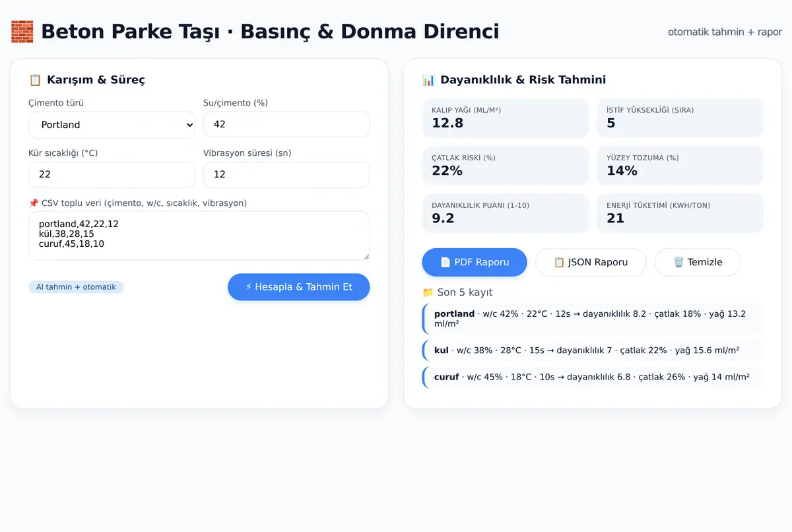Select the curuf record with w/c 45%
The width and height of the screenshot is (792, 532).
point(593,377)
